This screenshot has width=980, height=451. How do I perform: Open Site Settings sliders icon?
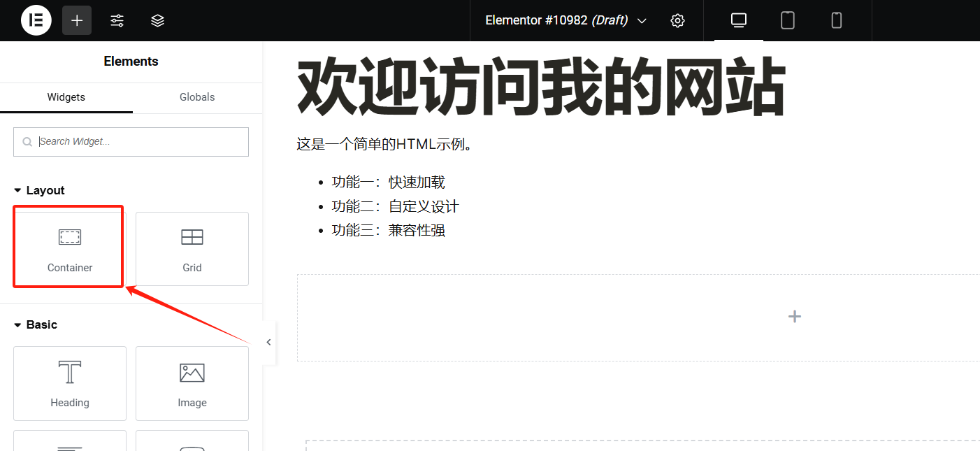click(x=117, y=20)
